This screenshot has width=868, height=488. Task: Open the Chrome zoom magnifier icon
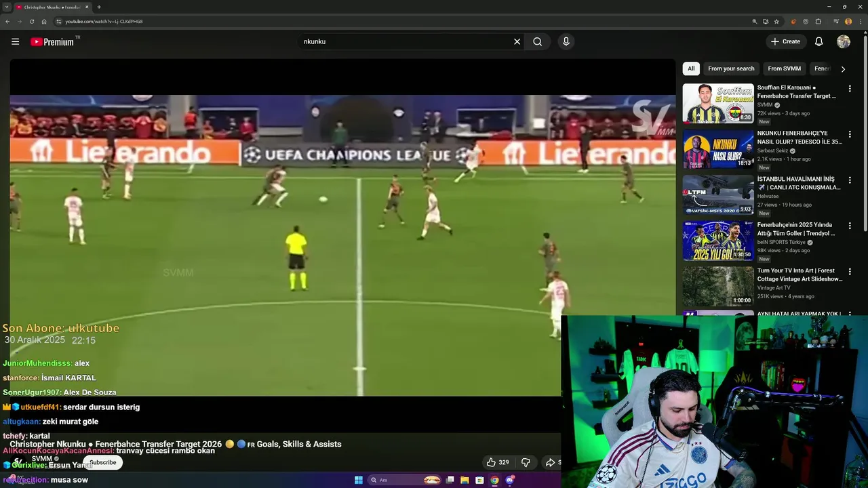pyautogui.click(x=754, y=21)
